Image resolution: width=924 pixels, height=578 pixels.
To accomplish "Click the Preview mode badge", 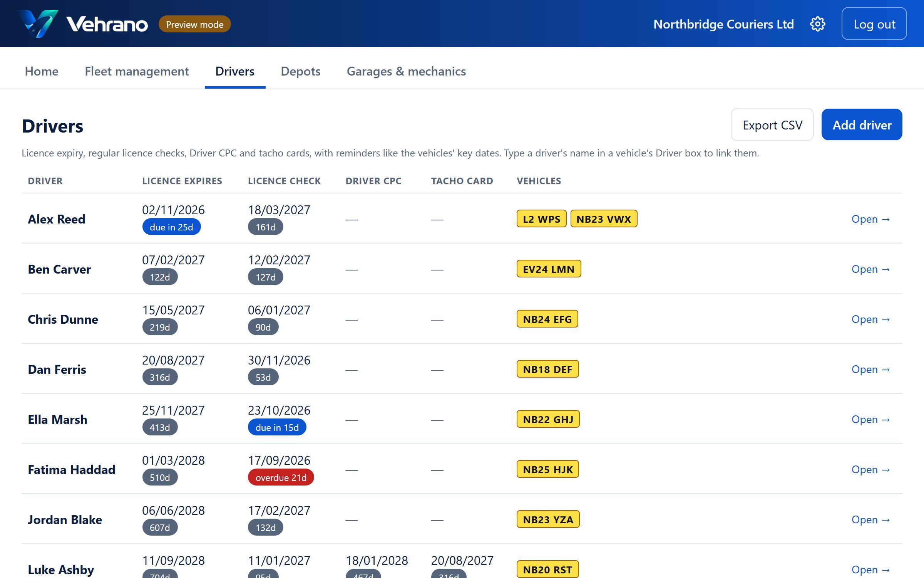I will [x=194, y=24].
